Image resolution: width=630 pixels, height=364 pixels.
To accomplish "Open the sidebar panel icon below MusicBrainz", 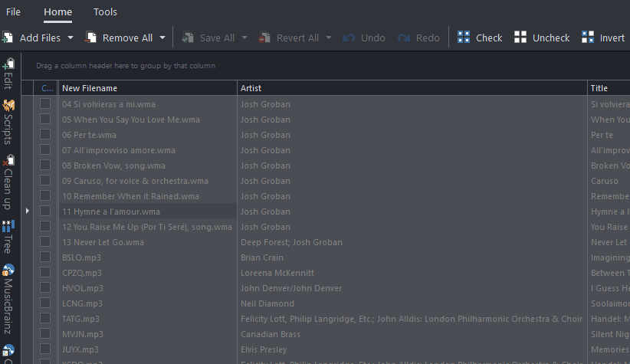I will pos(8,351).
